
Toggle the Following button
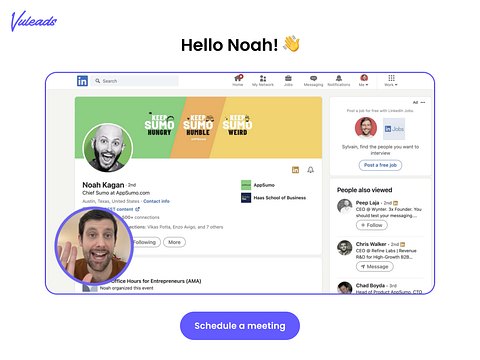pos(145,242)
